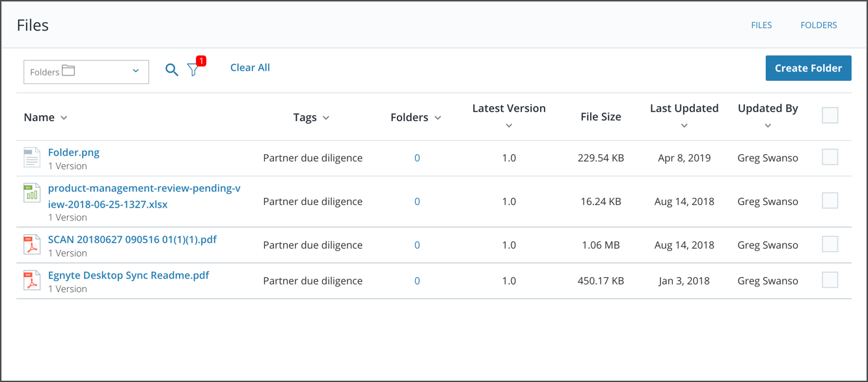This screenshot has width=868, height=382.
Task: Toggle the select-all checkbox in header
Action: tap(830, 115)
